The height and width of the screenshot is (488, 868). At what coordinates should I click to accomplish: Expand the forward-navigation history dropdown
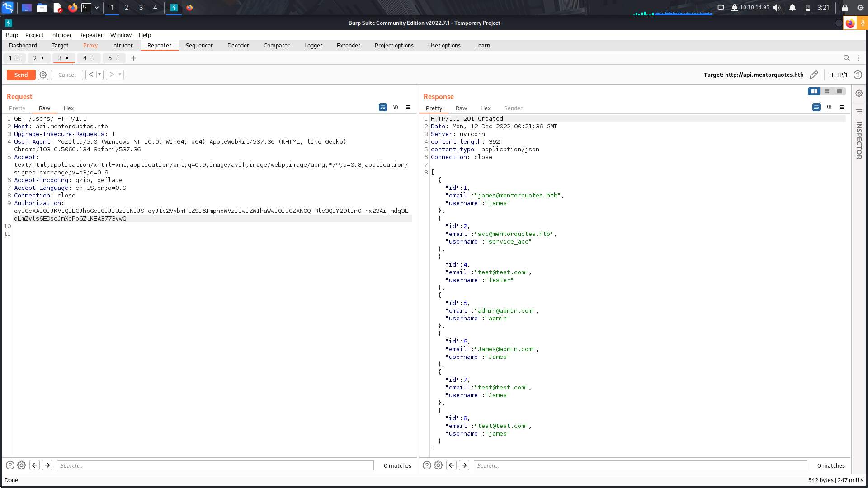119,75
